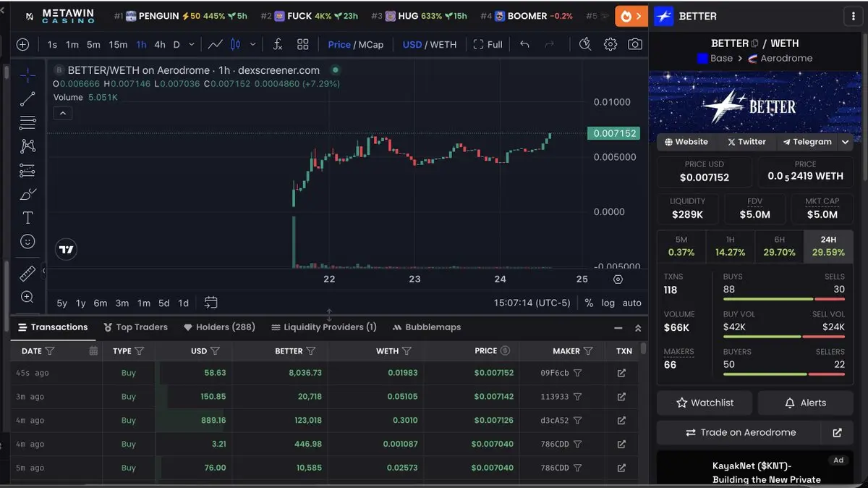Open the Holders (288) tab
Viewport: 868px width, 488px height.
pos(219,327)
